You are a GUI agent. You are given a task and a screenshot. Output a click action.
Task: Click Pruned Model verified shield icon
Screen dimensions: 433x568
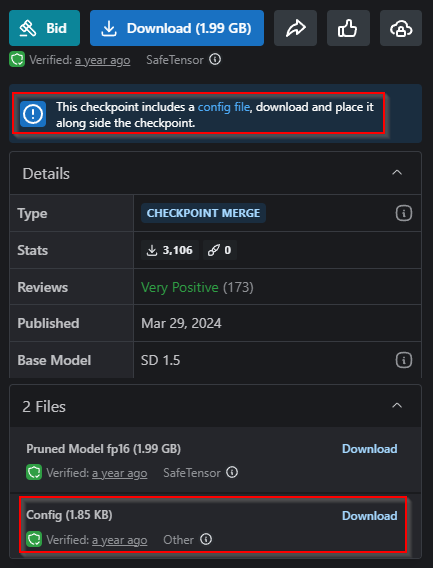click(x=34, y=472)
